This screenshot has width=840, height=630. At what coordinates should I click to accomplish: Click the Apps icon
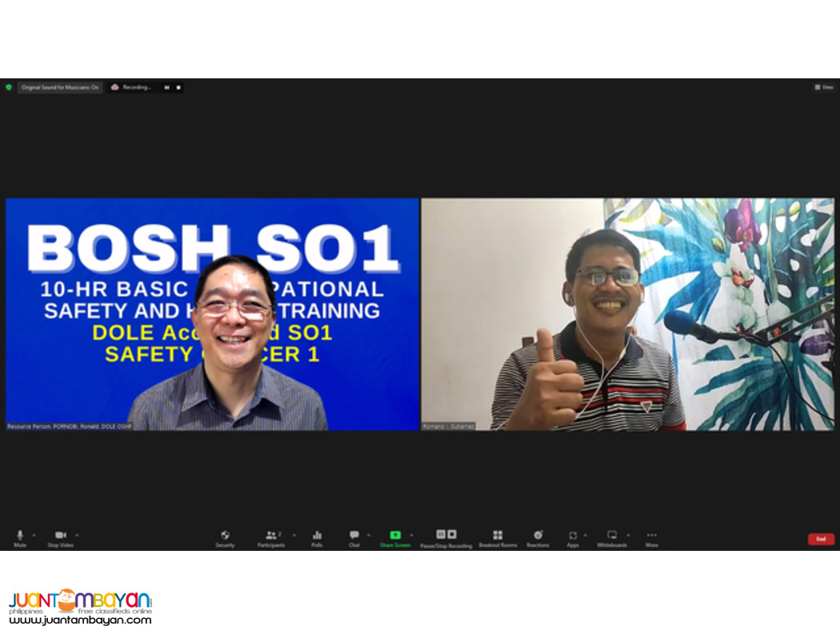(574, 534)
